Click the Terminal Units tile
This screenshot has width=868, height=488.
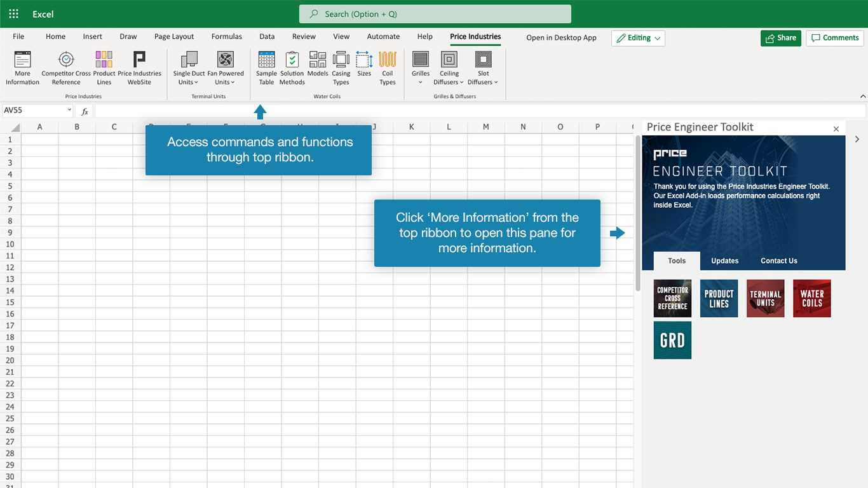point(765,298)
